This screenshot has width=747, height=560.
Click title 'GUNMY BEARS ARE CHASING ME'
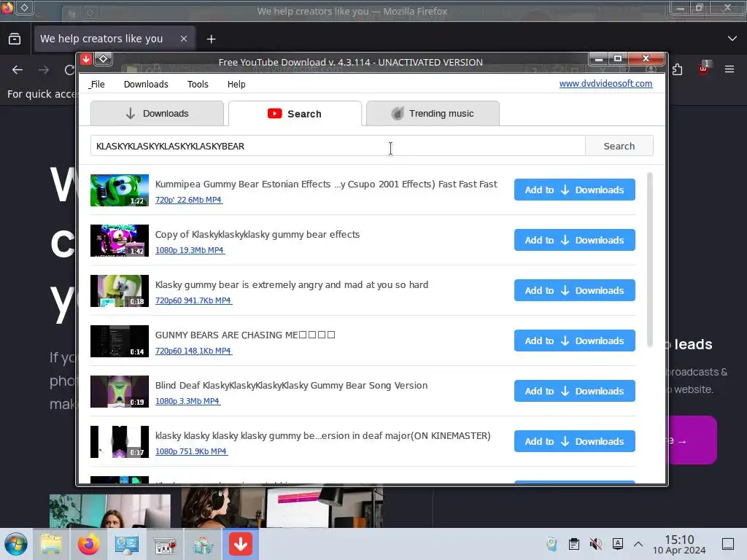(x=245, y=335)
